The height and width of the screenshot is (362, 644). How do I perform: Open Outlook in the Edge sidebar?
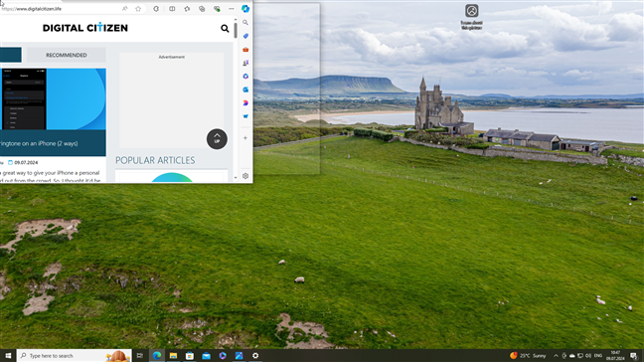245,90
